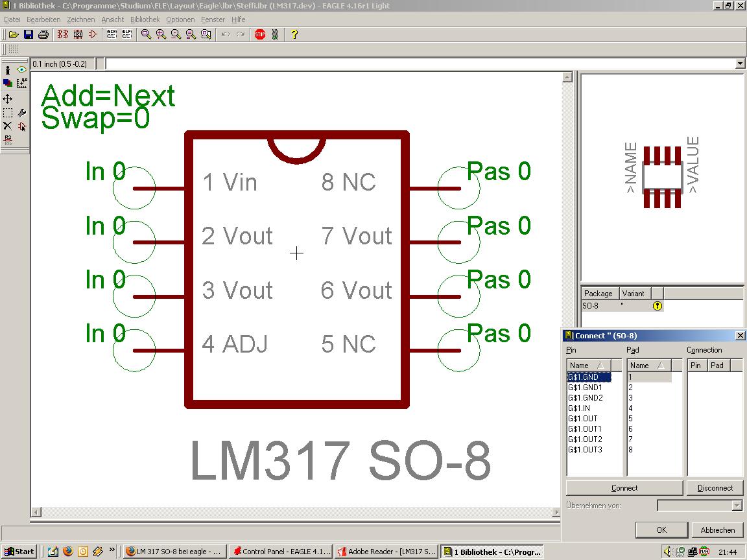Open the Package editor IC icon
Image resolution: width=747 pixels, height=560 pixels.
[78, 34]
